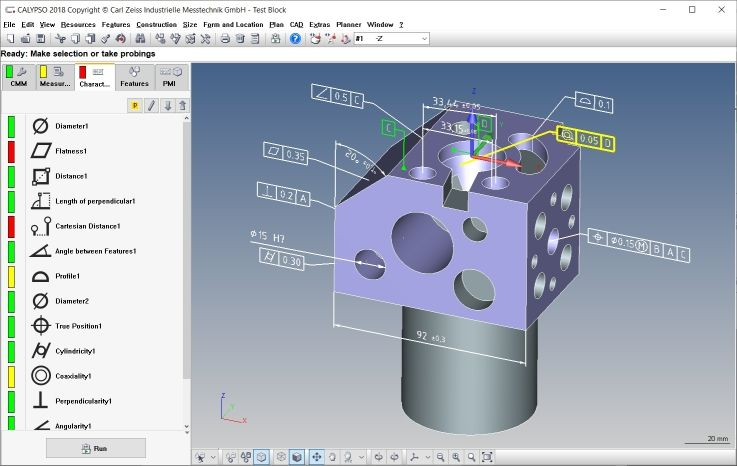Toggle shaded solid cube view mode
The width and height of the screenshot is (737, 466).
(297, 457)
